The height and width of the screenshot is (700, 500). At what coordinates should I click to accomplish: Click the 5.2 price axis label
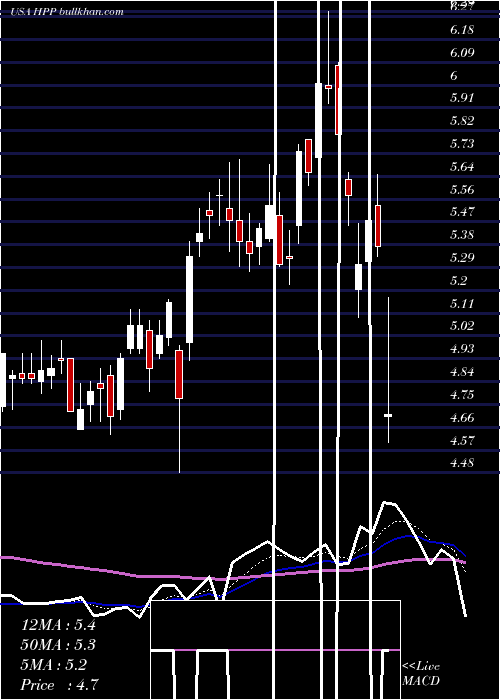tap(459, 280)
